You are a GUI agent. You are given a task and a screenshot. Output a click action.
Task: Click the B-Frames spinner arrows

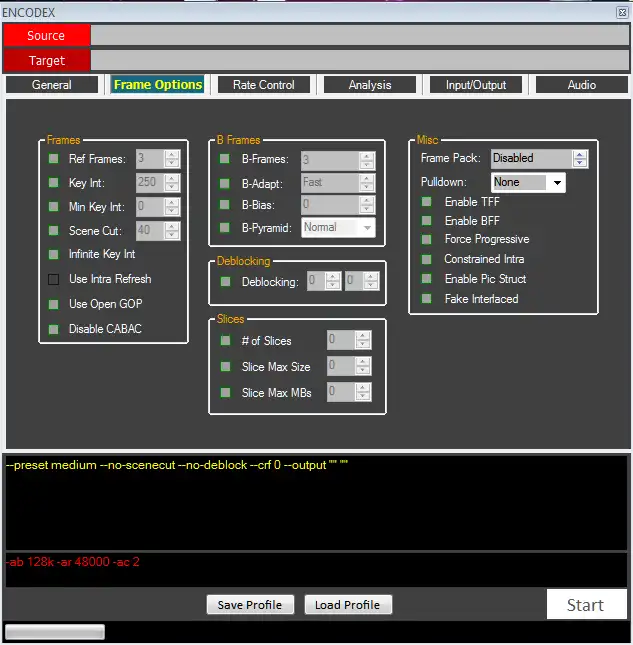[366, 160]
